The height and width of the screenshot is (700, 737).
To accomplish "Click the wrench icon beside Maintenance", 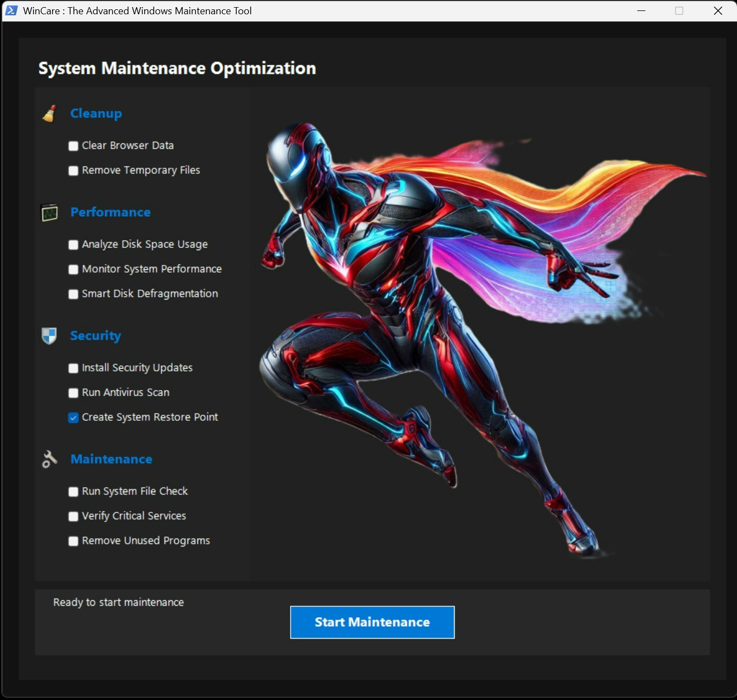I will (x=49, y=459).
